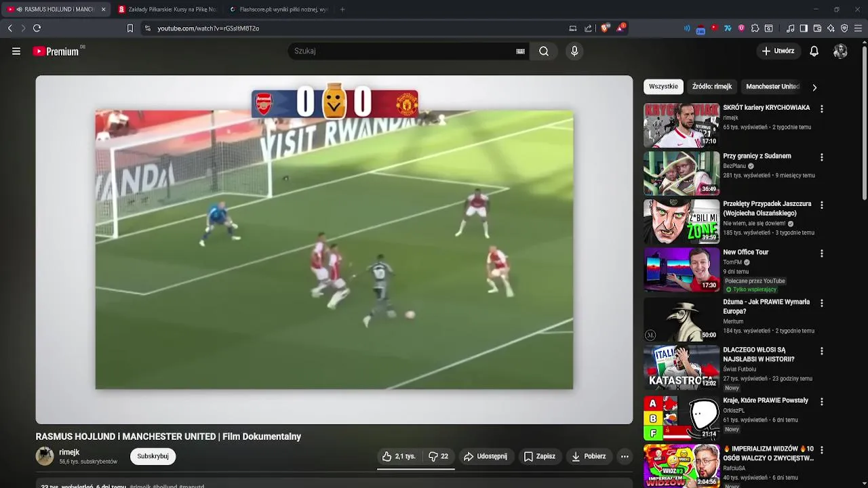Image resolution: width=868 pixels, height=488 pixels.
Task: Open options for Kraje, Które PRAWIE Powstały
Action: coord(821,401)
